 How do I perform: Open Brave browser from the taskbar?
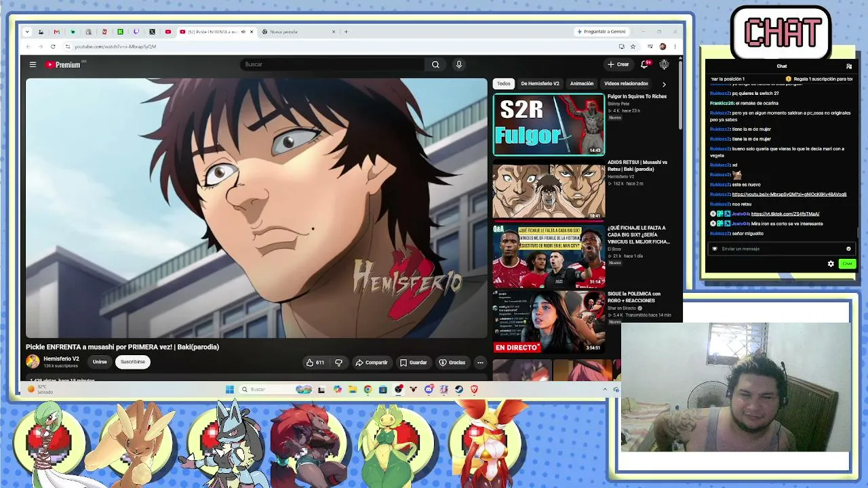coord(474,390)
